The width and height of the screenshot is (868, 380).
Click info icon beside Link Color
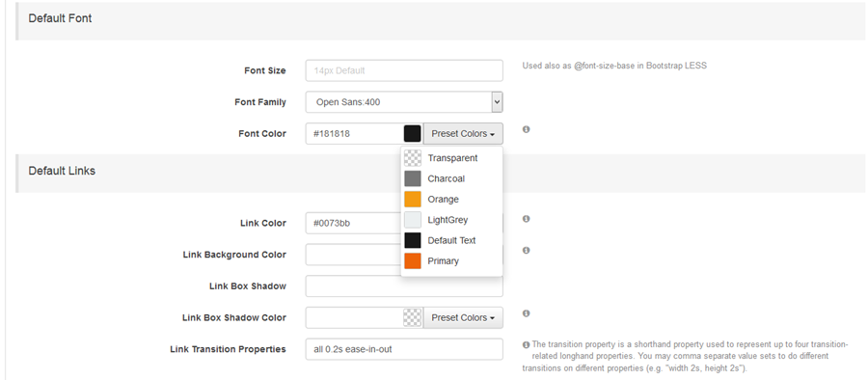[526, 219]
